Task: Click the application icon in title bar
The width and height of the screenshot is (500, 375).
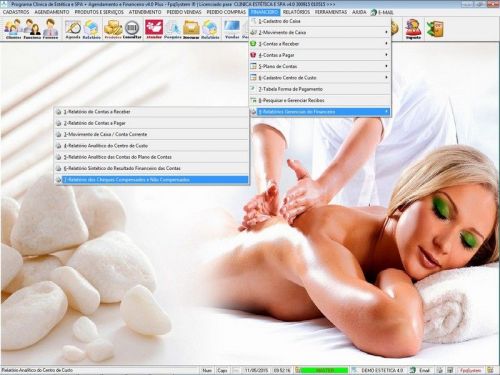Action: 5,4
